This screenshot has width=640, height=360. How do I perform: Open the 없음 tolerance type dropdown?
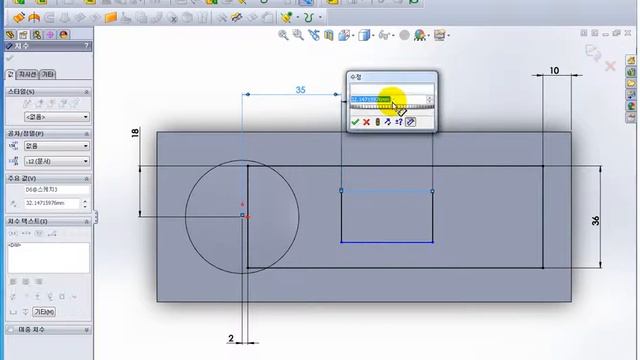(x=57, y=146)
